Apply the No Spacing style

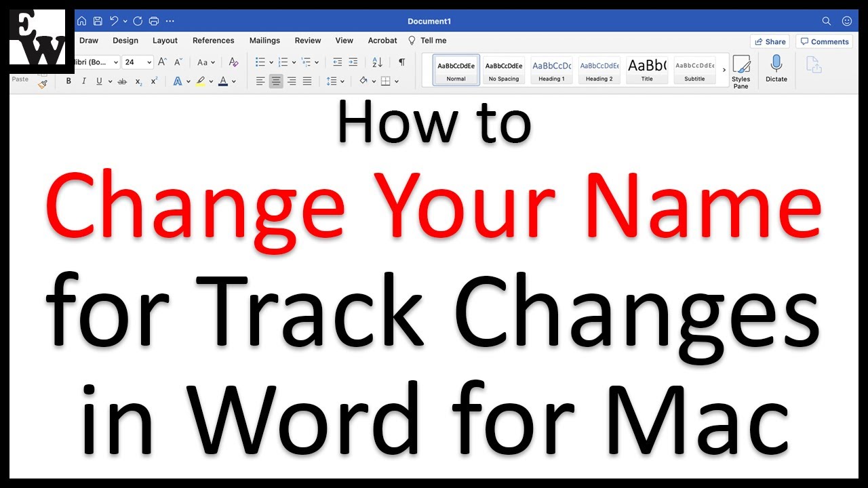504,70
